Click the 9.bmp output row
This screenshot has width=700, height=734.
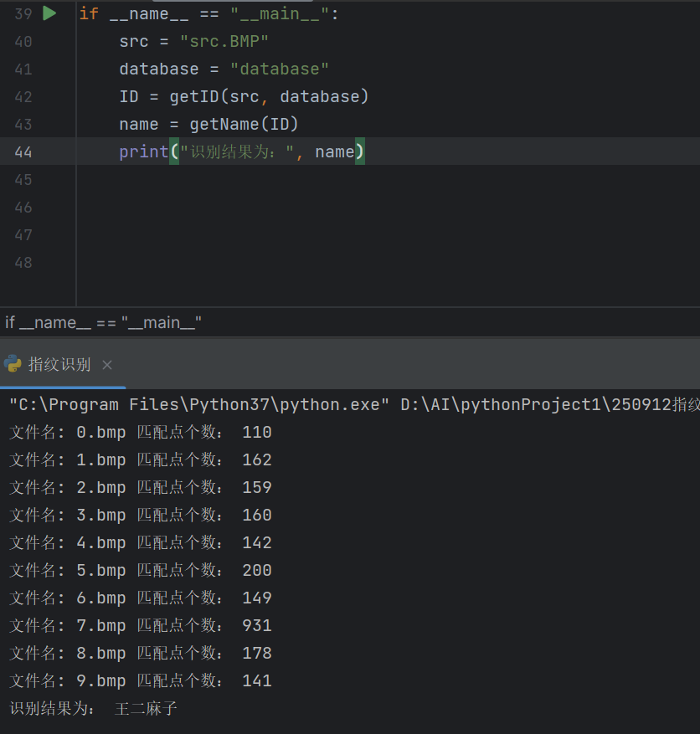pos(141,680)
